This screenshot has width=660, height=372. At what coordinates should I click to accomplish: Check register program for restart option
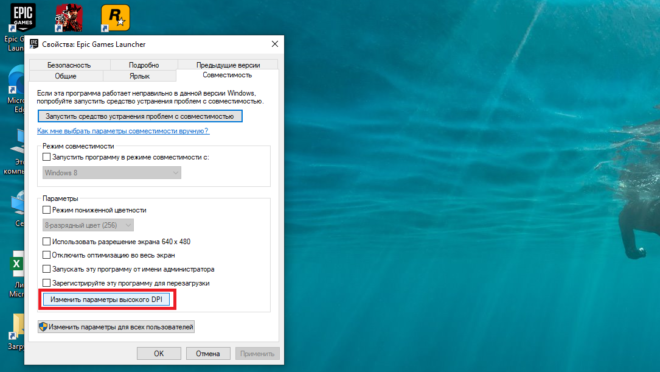tap(46, 283)
